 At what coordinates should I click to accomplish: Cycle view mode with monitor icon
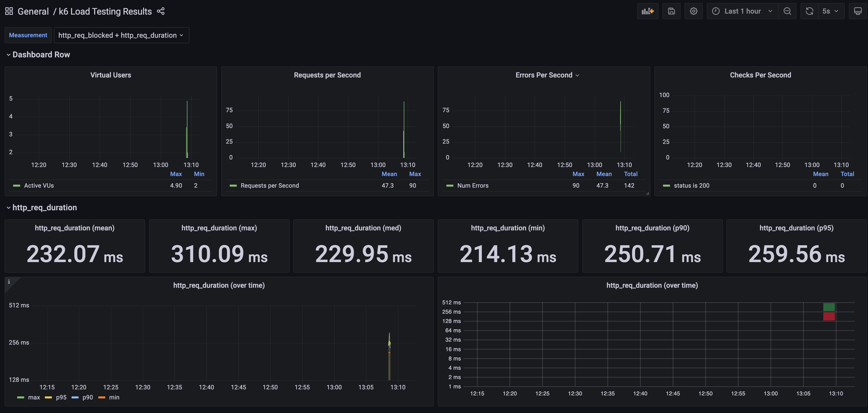[x=858, y=11]
